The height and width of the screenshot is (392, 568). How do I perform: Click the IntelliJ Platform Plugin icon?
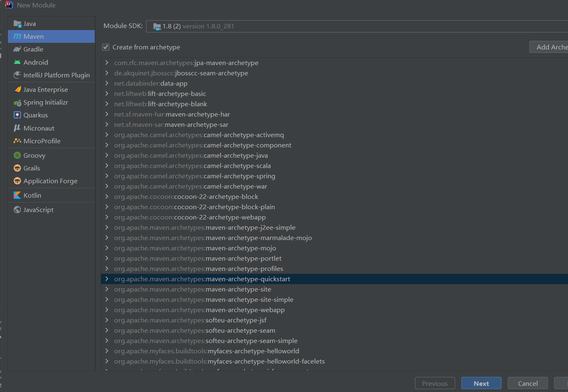point(17,75)
